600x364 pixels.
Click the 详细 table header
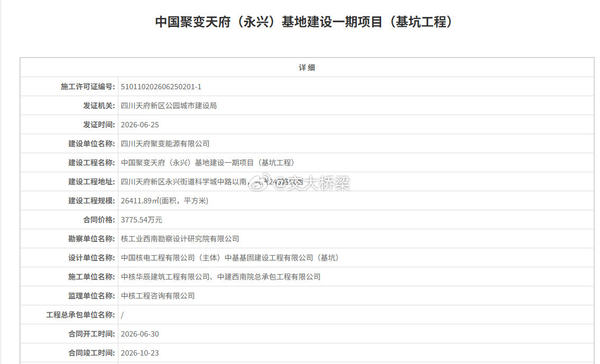307,68
